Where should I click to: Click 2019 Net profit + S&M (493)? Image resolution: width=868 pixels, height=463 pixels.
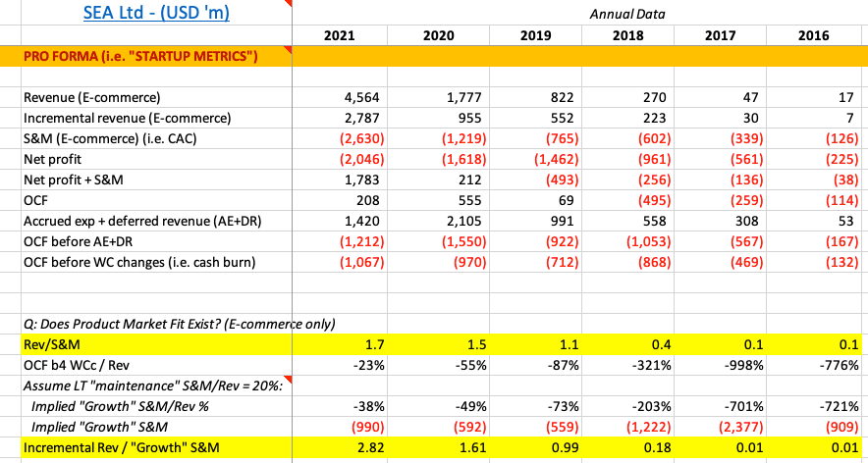click(562, 180)
